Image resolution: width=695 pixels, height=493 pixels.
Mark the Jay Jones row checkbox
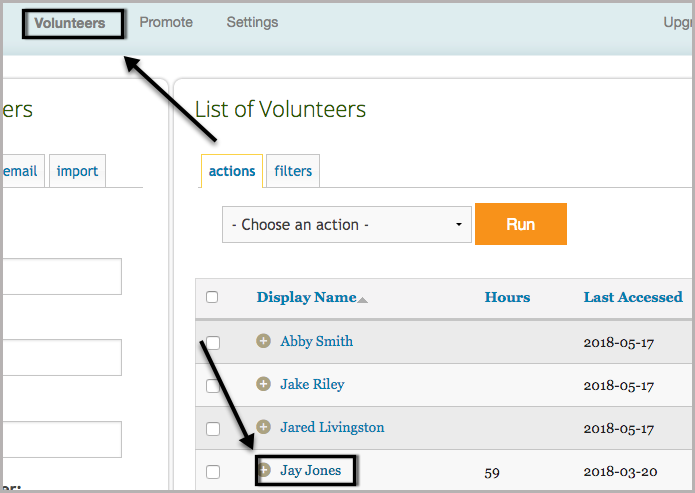click(212, 471)
